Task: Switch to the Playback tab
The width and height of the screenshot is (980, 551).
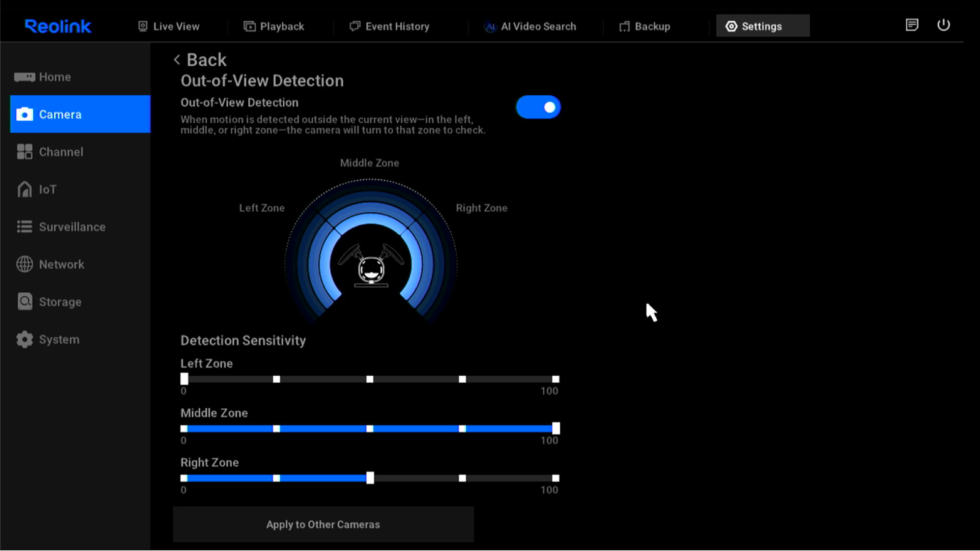Action: 274,26
